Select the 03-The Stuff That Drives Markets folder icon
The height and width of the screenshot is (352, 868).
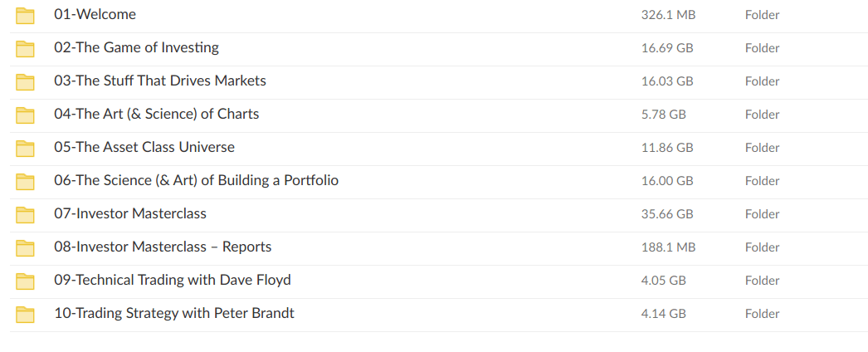point(26,81)
